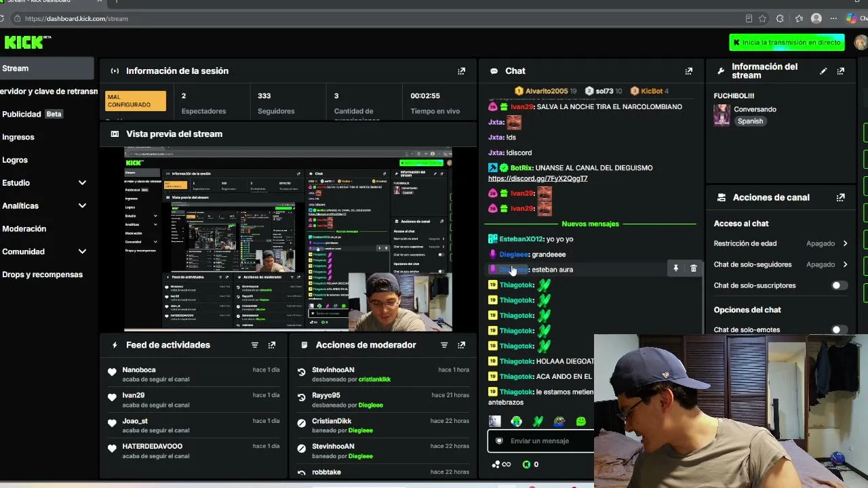Select Stream in the sidebar

pos(47,68)
